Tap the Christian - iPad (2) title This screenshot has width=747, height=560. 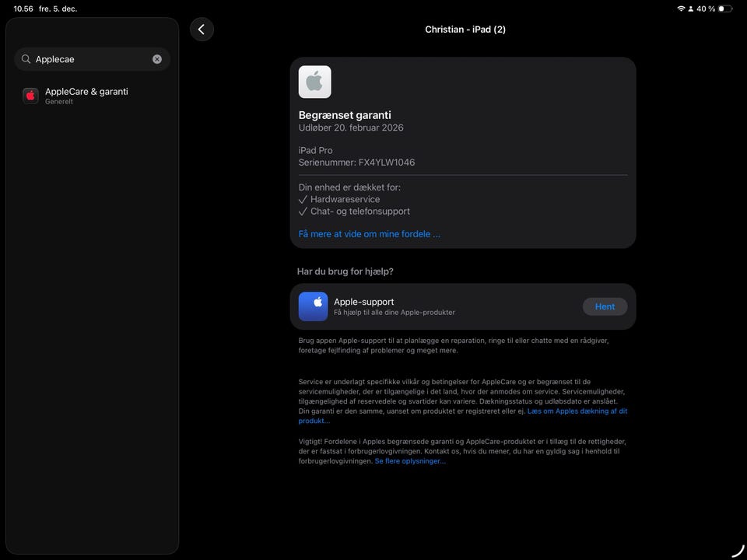coord(465,30)
